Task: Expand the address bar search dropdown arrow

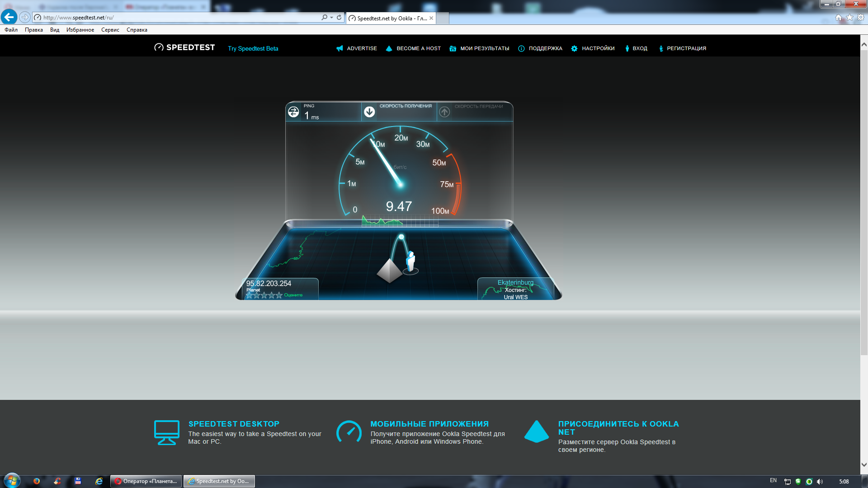Action: pyautogui.click(x=332, y=17)
